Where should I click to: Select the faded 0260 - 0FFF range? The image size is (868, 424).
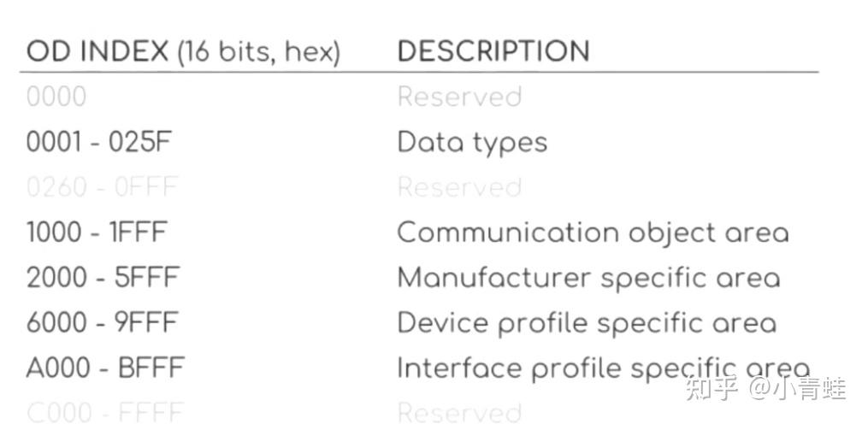tap(102, 187)
